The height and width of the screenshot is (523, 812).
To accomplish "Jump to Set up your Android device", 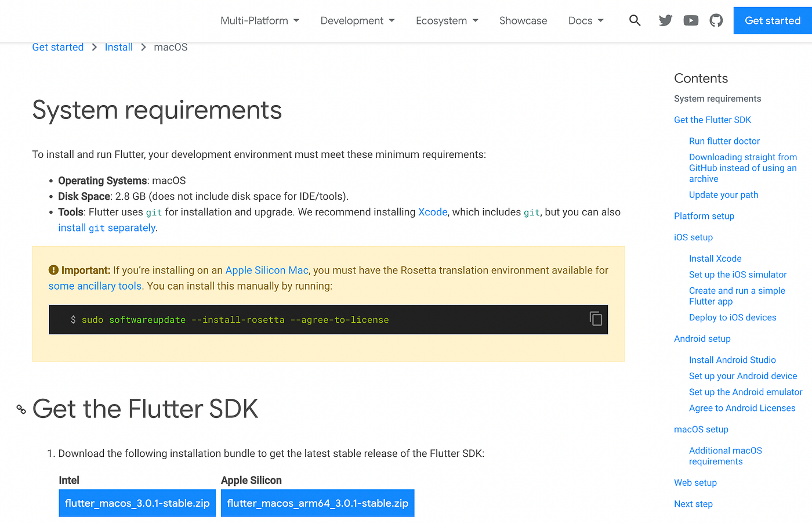I will 743,376.
